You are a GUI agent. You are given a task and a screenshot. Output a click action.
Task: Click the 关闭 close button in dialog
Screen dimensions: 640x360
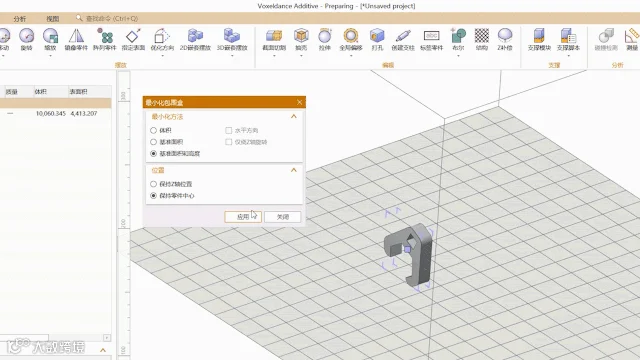(x=282, y=217)
